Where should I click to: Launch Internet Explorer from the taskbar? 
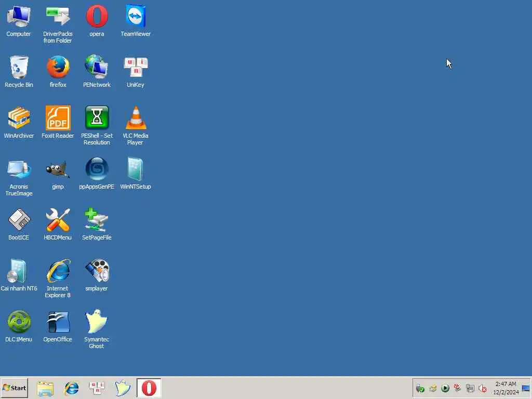click(x=71, y=388)
